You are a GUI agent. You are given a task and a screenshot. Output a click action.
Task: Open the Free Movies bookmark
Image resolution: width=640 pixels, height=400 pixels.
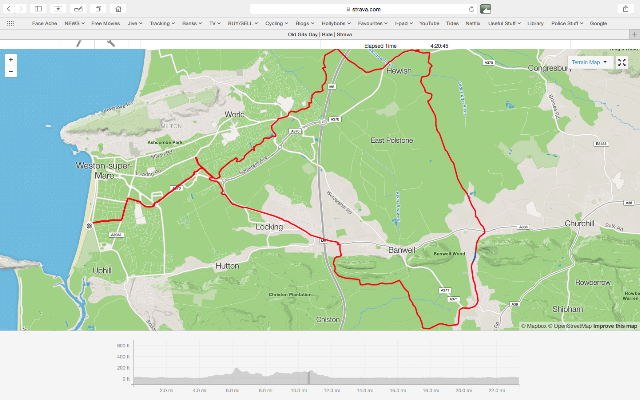[106, 23]
